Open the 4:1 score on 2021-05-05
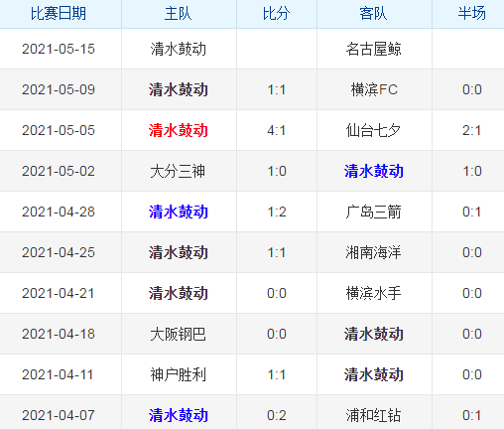Viewport: 504px width, 429px height. [x=277, y=130]
